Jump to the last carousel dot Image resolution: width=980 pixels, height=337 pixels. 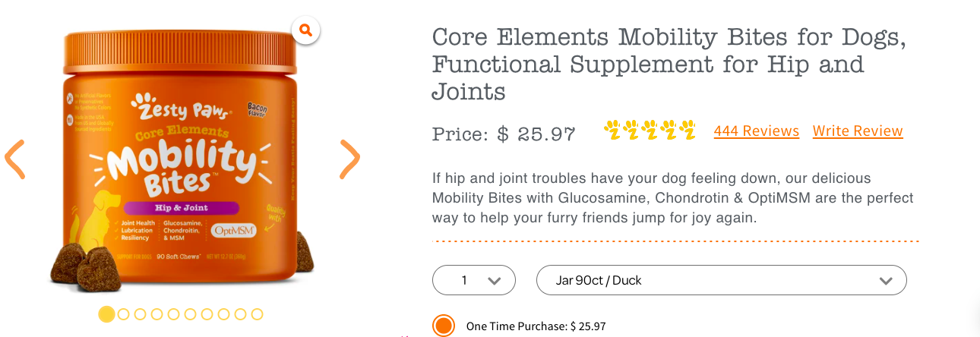tap(257, 314)
